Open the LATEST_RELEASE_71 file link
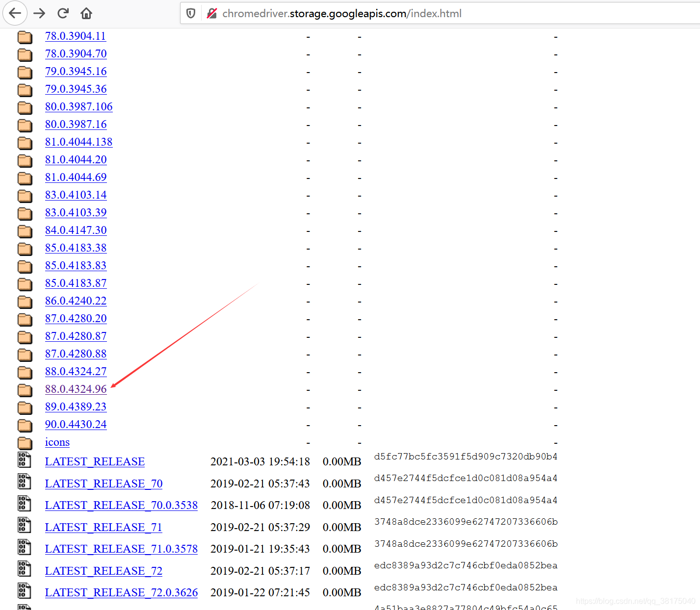Viewport: 700px width, 610px height. (104, 528)
